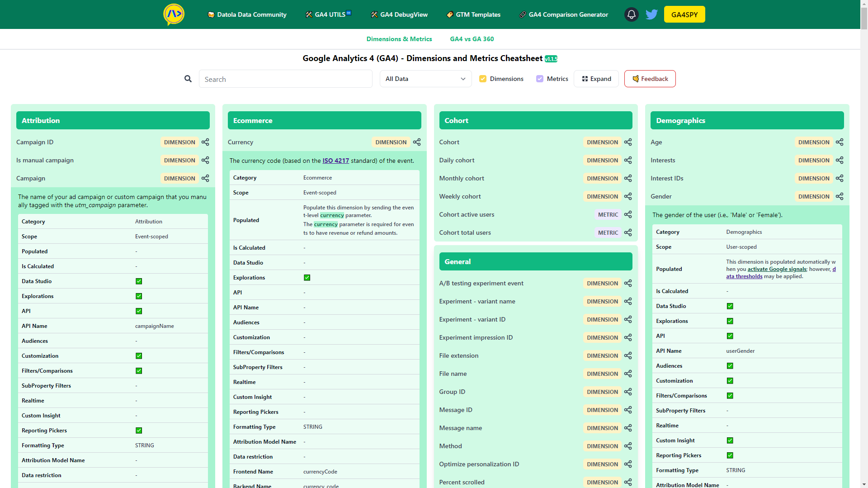This screenshot has height=488, width=868.
Task: Open Datola Data Community menu
Action: pyautogui.click(x=247, y=14)
